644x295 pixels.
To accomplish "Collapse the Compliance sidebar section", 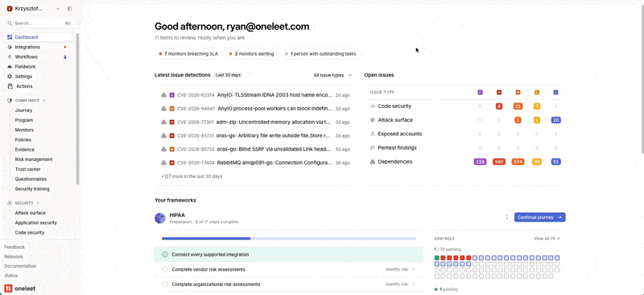I will (44, 101).
